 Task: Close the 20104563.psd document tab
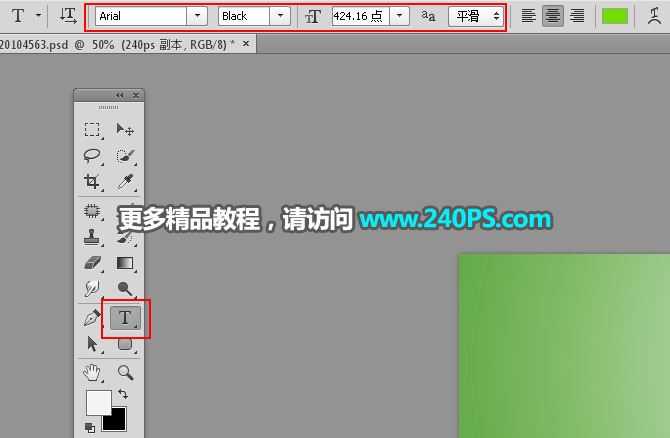246,44
